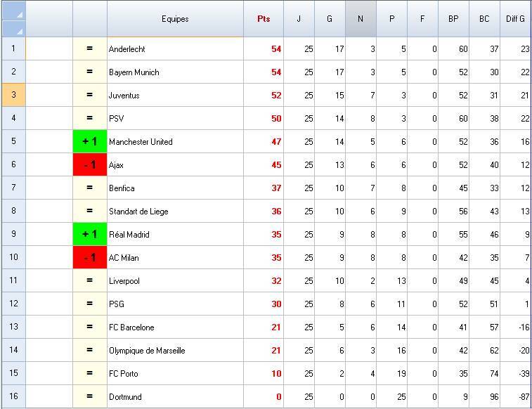
Task: Select row header 3 for Juventus
Action: (x=13, y=96)
